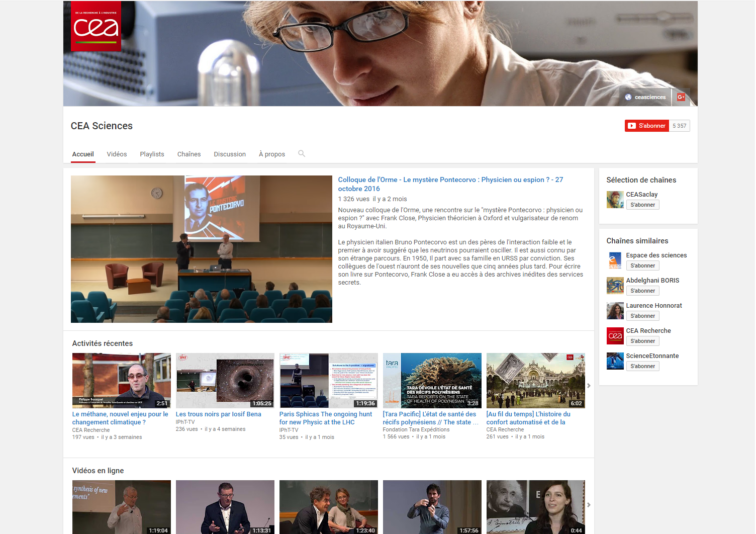756x534 pixels.
Task: Play the Les trous noirs video thumbnail
Action: click(x=225, y=380)
